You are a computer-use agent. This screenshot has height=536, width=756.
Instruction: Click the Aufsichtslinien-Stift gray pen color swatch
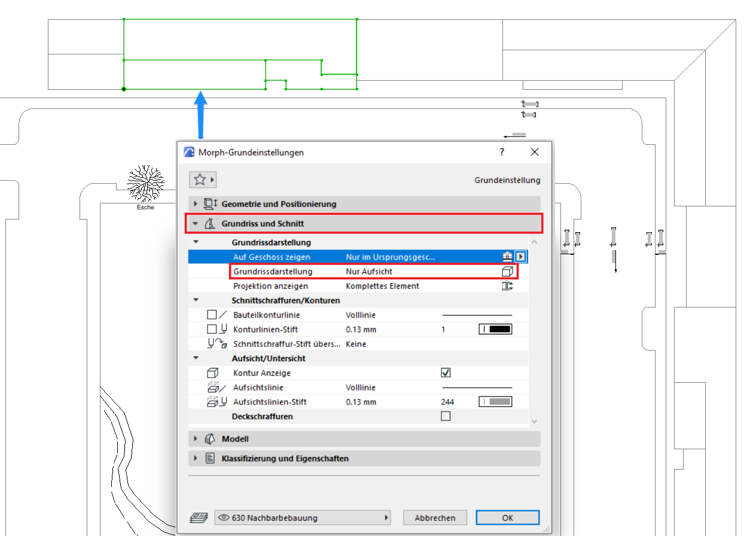[495, 402]
